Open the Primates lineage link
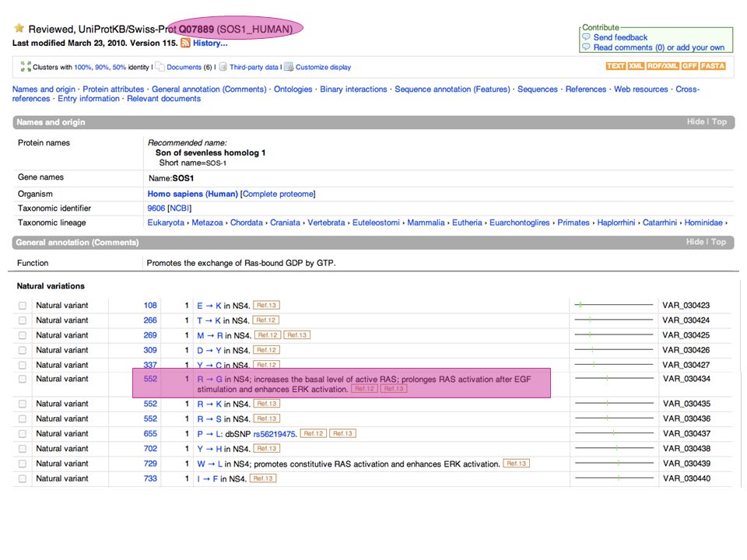This screenshot has height=560, width=747. (x=573, y=222)
